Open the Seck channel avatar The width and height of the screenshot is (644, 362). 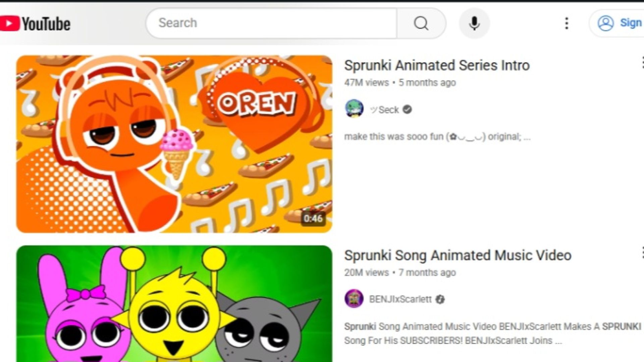[x=354, y=109]
